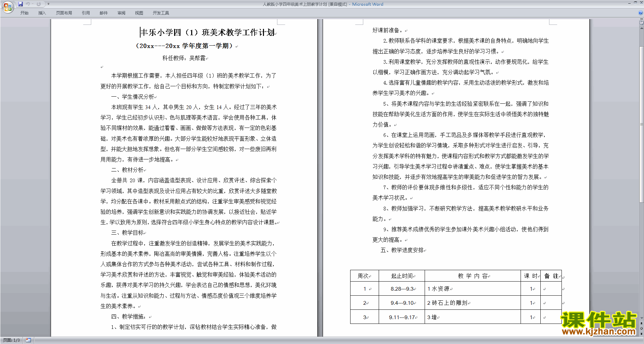Click the week number 2 cell in table
This screenshot has width=644, height=344.
365,303
